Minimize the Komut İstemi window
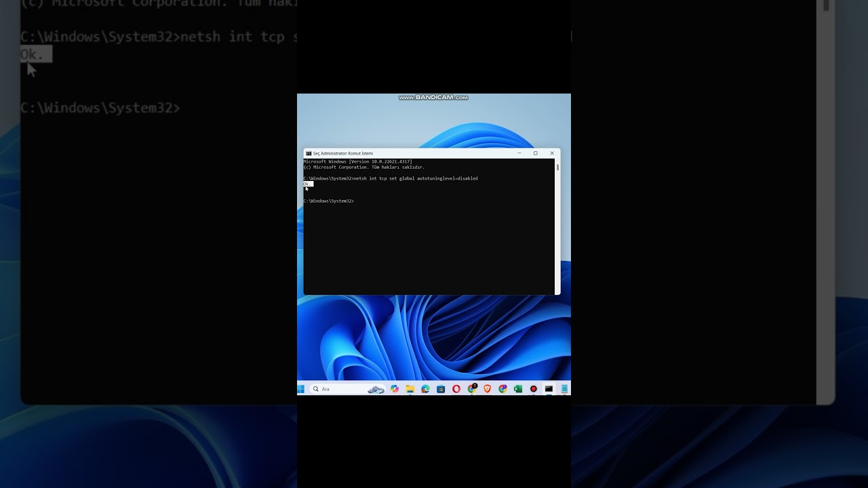 point(519,153)
